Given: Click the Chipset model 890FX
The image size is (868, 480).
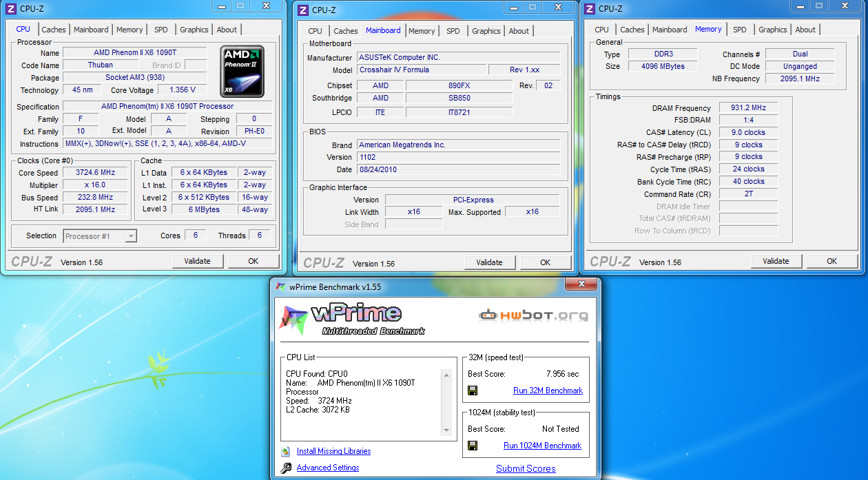Looking at the screenshot, I should (x=459, y=86).
